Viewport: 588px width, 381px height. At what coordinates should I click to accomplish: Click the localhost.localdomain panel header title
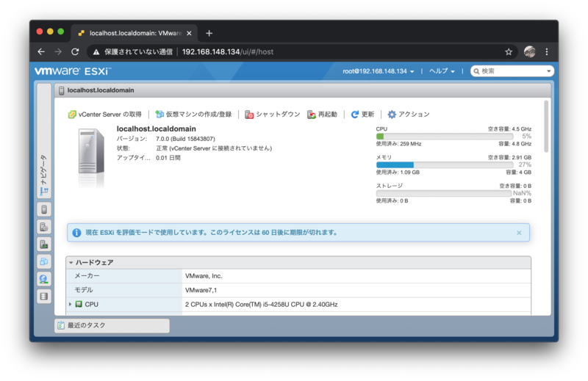[x=101, y=90]
